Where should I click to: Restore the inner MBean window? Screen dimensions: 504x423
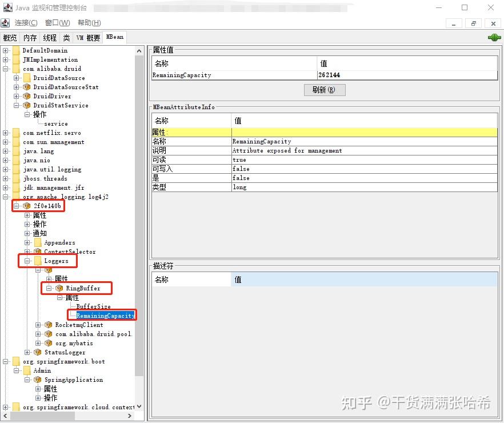[474, 23]
